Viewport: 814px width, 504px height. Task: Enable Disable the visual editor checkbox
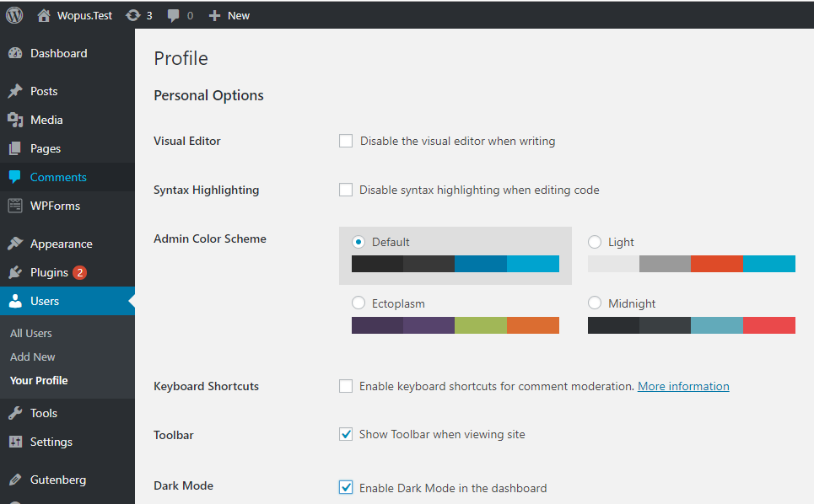pyautogui.click(x=346, y=141)
